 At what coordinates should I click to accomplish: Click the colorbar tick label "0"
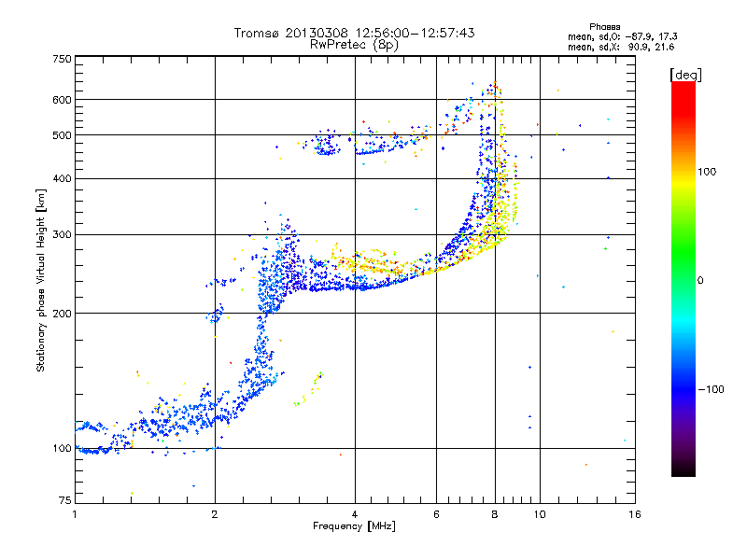[x=700, y=281]
